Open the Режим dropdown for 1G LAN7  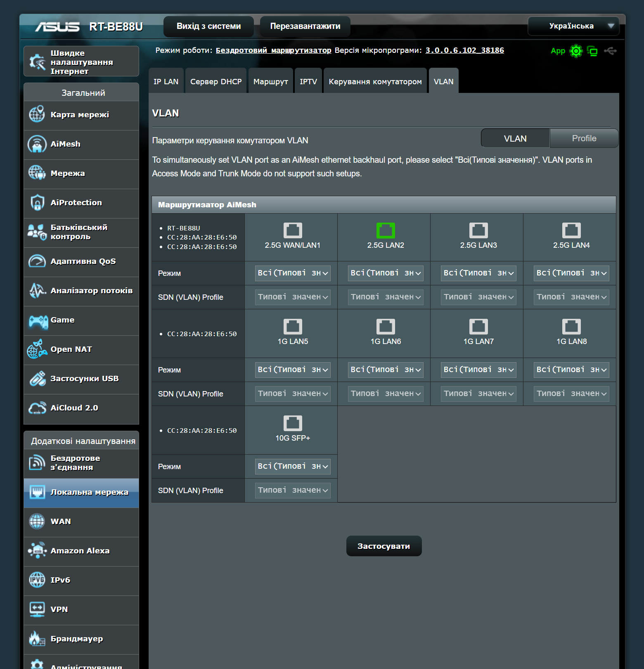point(478,370)
